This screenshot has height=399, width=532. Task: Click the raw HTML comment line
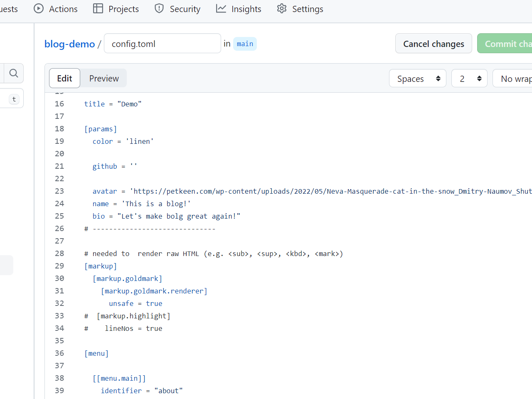pos(214,254)
